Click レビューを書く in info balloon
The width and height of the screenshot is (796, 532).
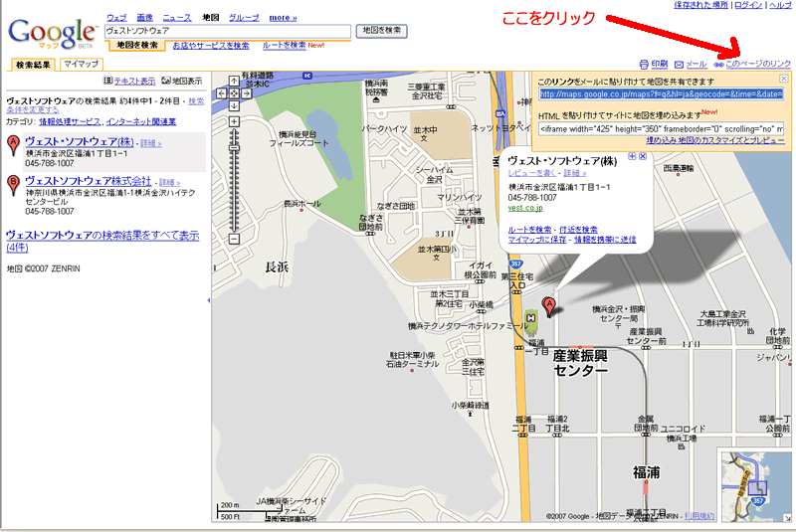531,173
